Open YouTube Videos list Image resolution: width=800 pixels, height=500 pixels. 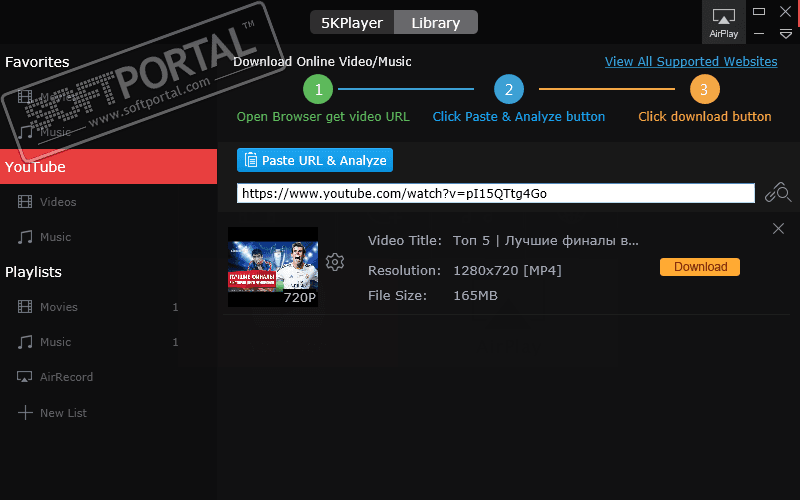[58, 202]
